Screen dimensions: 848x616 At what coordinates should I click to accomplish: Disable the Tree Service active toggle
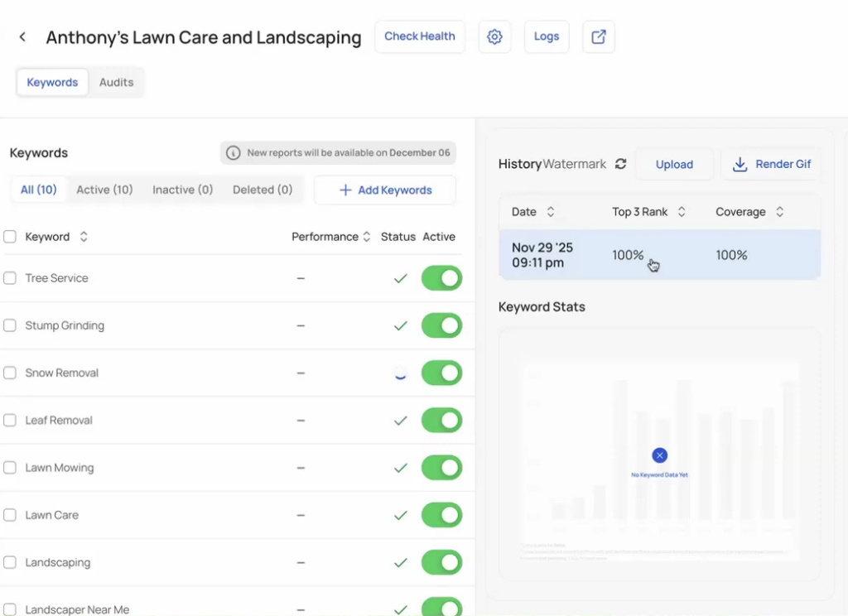[x=441, y=279]
